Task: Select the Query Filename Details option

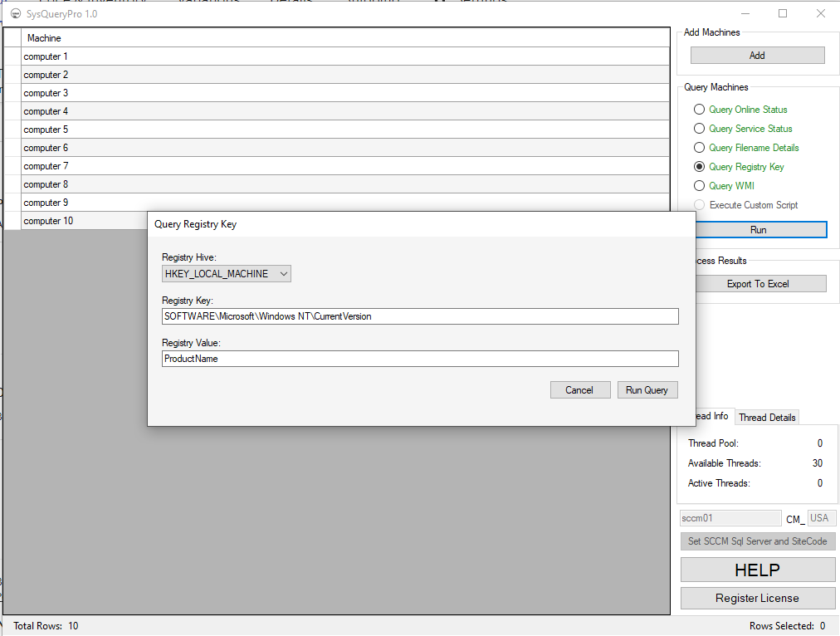Action: [699, 147]
